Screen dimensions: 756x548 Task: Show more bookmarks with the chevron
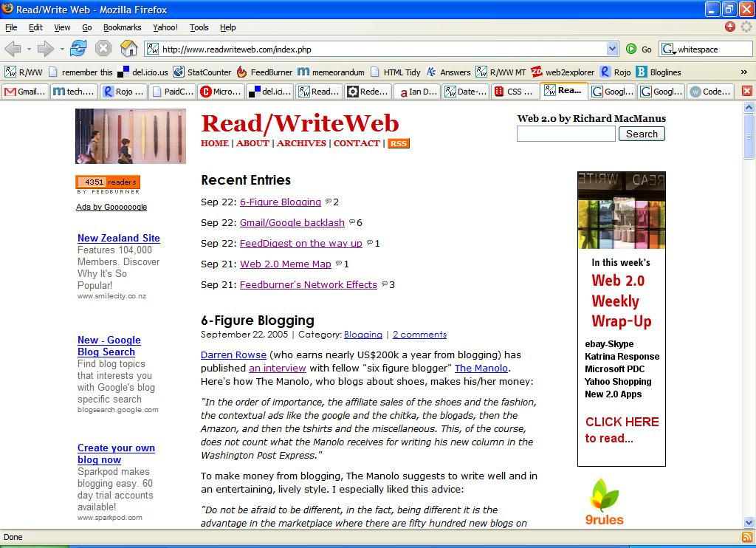[x=744, y=72]
